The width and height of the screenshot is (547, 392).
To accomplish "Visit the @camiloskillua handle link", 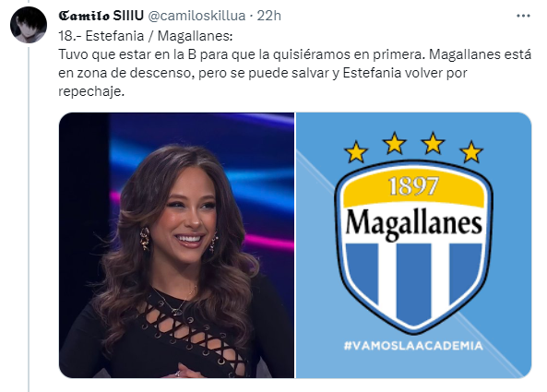I will (196, 16).
